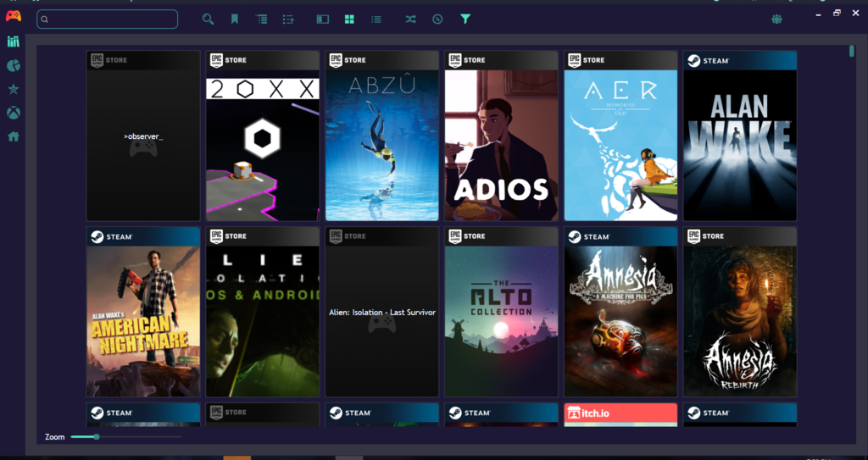Focus the library search text box
Image resolution: width=868 pixels, height=460 pixels.
click(108, 19)
